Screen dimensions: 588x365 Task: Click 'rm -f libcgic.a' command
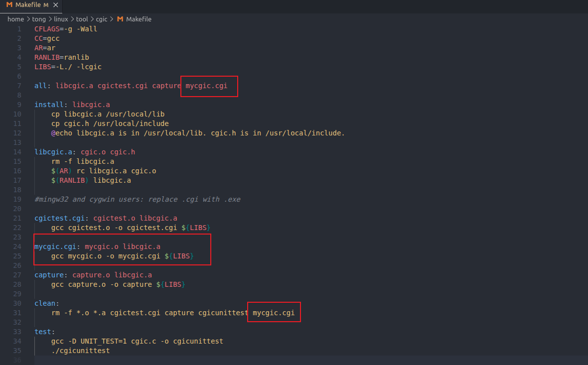point(83,161)
